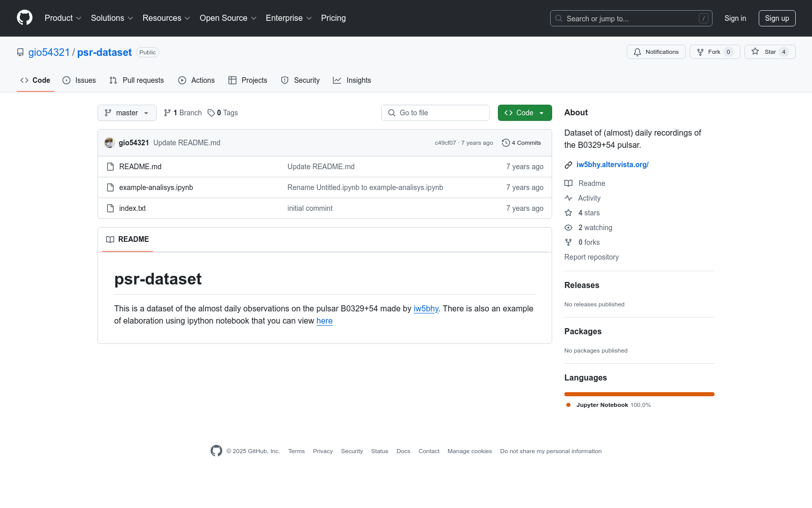Click the gio54321 avatar in commit bar
The width and height of the screenshot is (812, 508).
[110, 143]
